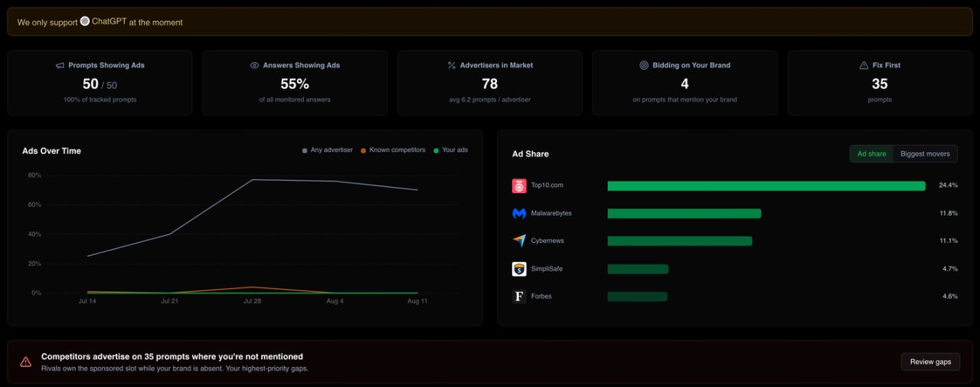
Task: Click the 78 advertisers value
Action: (490, 84)
